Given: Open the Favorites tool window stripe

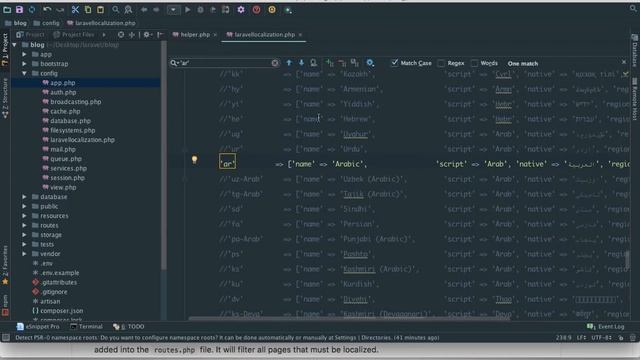Looking at the screenshot, I should click(x=5, y=265).
